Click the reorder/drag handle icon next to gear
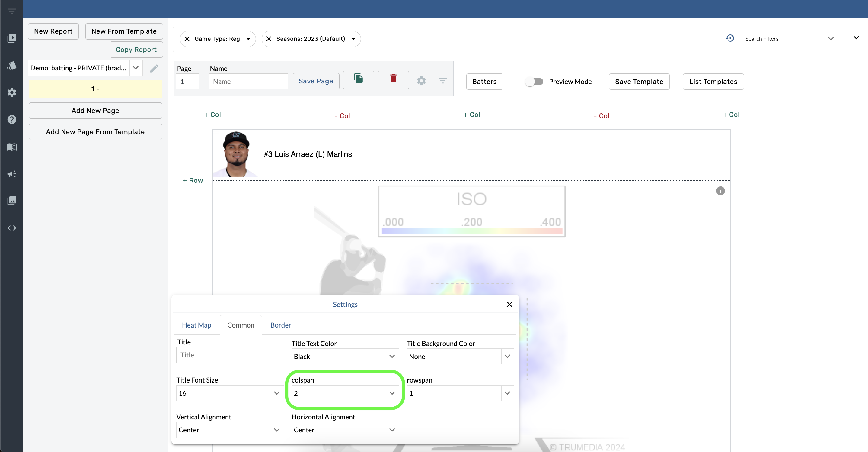 [x=443, y=80]
